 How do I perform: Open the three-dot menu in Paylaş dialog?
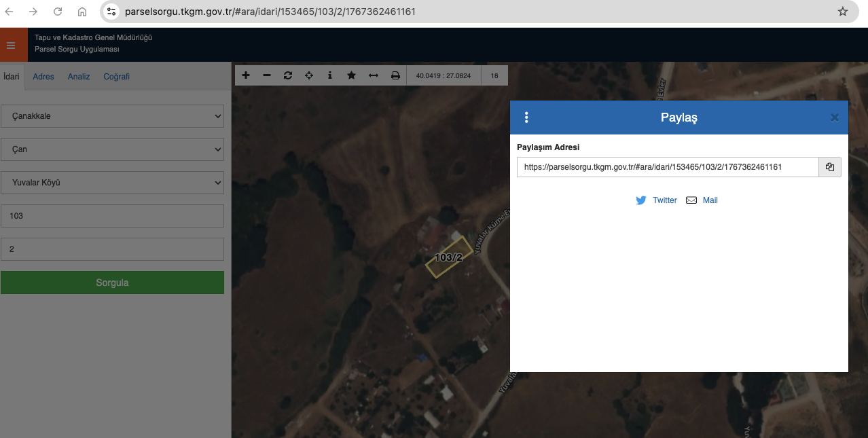[x=526, y=117]
